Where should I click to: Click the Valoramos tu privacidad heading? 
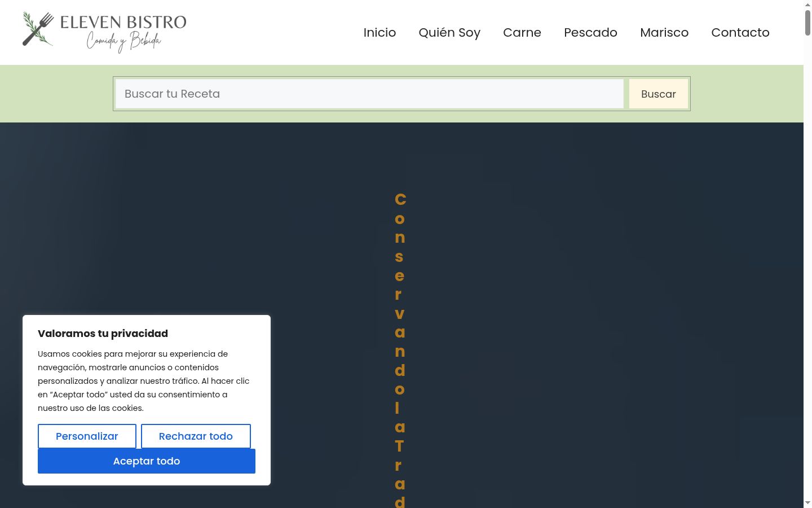(x=103, y=334)
